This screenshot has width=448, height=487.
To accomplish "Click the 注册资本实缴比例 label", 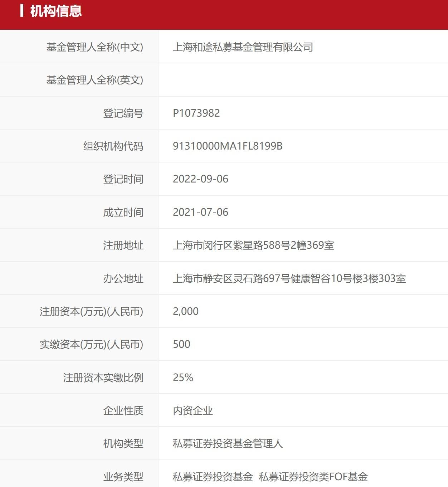I will point(103,378).
